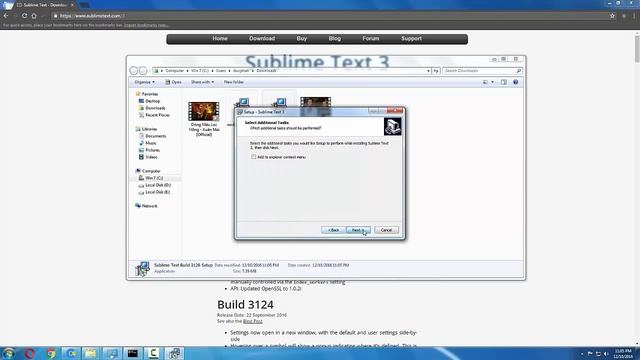Open the Forum page in site navigation

pyautogui.click(x=371, y=38)
